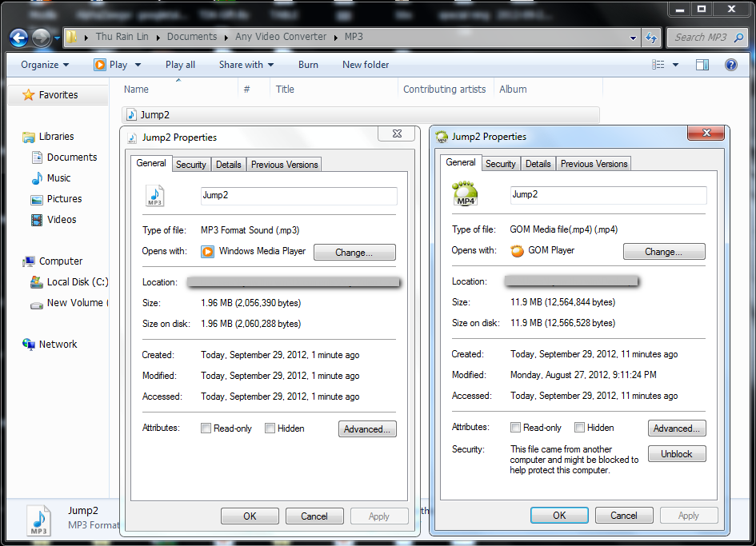Screen dimensions: 756x546
Task: Go forward using the Explorer forward arrow
Action: coord(41,38)
